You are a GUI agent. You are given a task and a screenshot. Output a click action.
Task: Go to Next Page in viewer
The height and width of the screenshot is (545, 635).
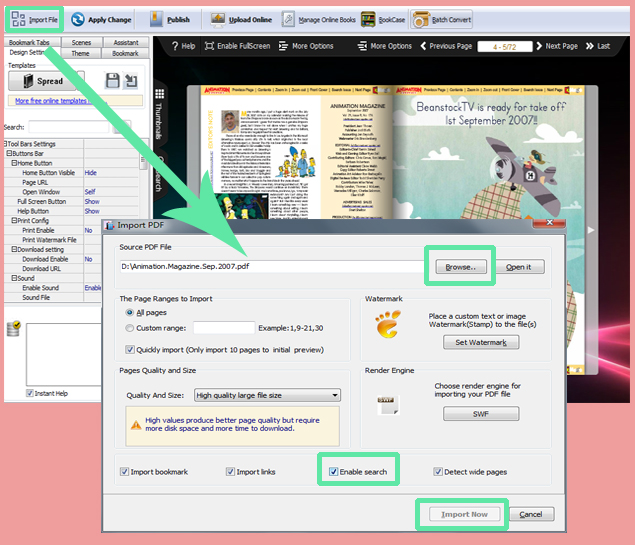coord(557,46)
